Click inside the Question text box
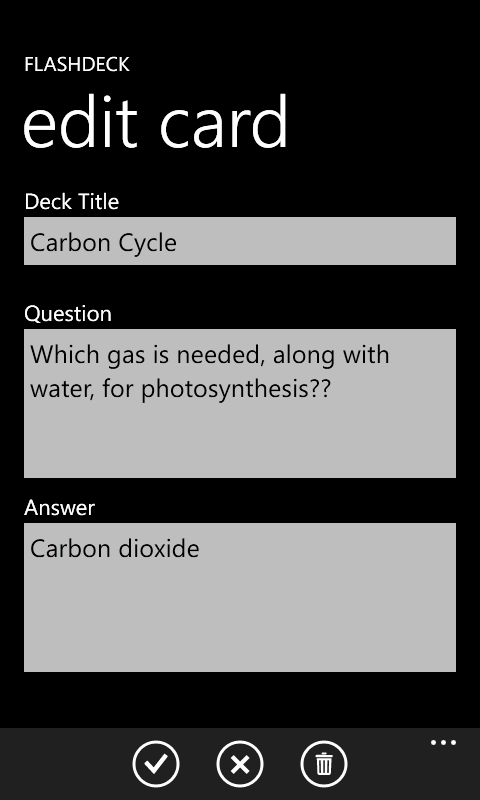This screenshot has height=800, width=480. (240, 404)
